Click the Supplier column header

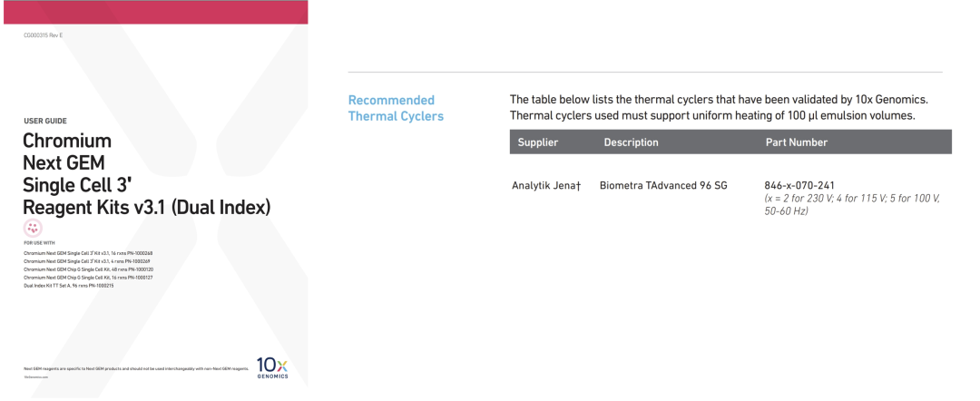click(537, 142)
